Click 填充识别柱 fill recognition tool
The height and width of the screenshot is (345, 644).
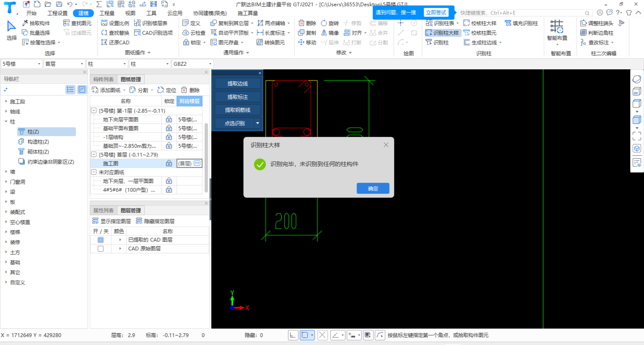point(522,23)
